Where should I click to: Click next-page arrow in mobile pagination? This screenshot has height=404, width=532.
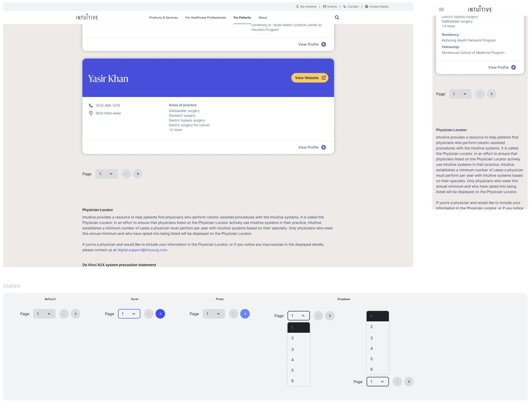coord(491,94)
